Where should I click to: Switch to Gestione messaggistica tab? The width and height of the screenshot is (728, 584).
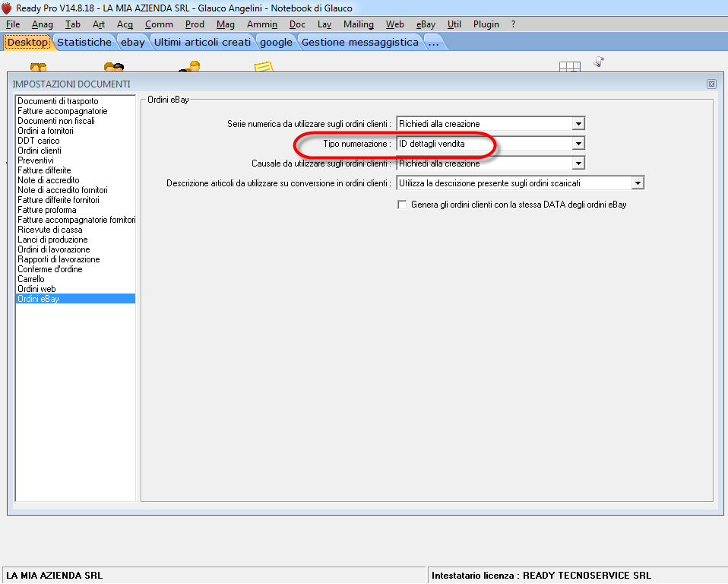(360, 43)
